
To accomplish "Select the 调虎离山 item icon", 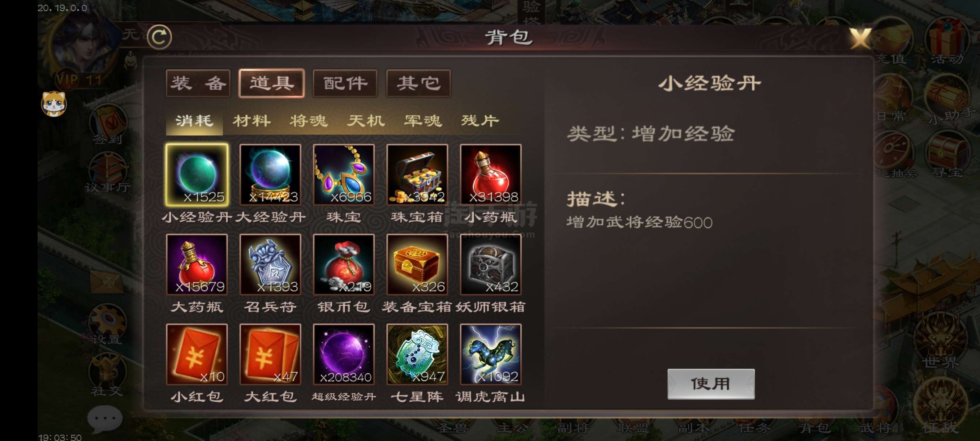I will pyautogui.click(x=490, y=354).
